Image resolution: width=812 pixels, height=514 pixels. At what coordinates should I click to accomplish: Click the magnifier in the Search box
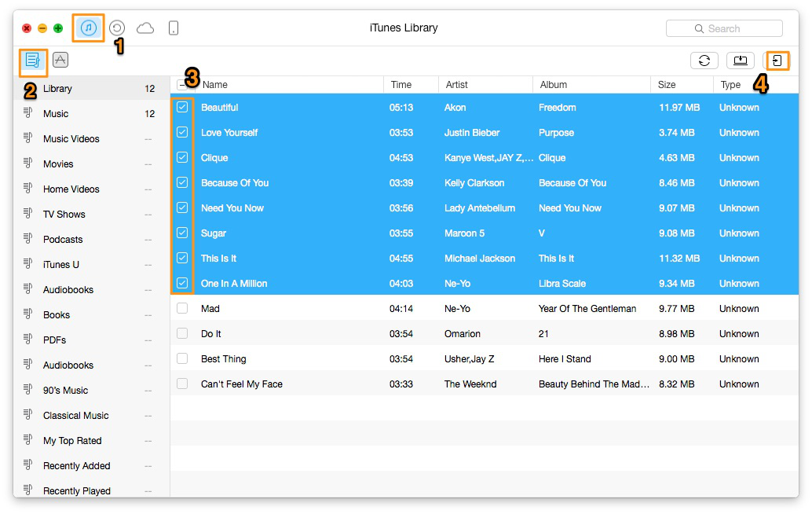pyautogui.click(x=699, y=29)
